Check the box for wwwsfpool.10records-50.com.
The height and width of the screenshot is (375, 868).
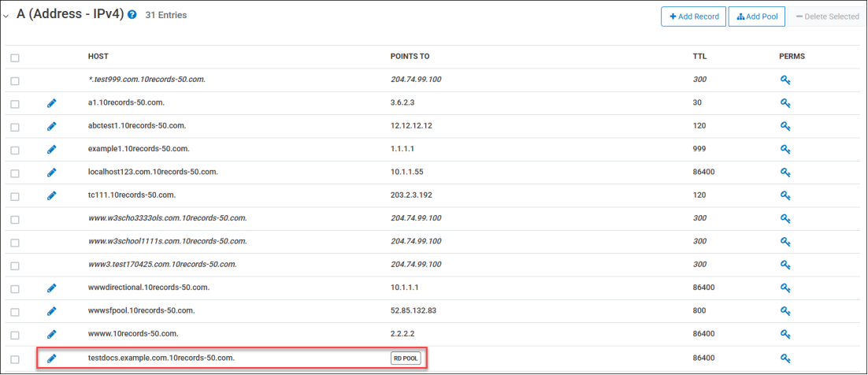pyautogui.click(x=15, y=312)
